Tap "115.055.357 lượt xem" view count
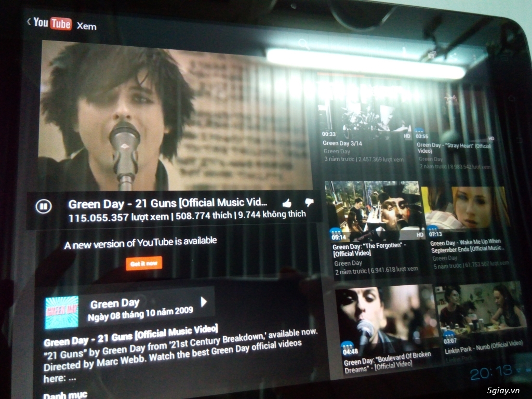 [x=118, y=217]
